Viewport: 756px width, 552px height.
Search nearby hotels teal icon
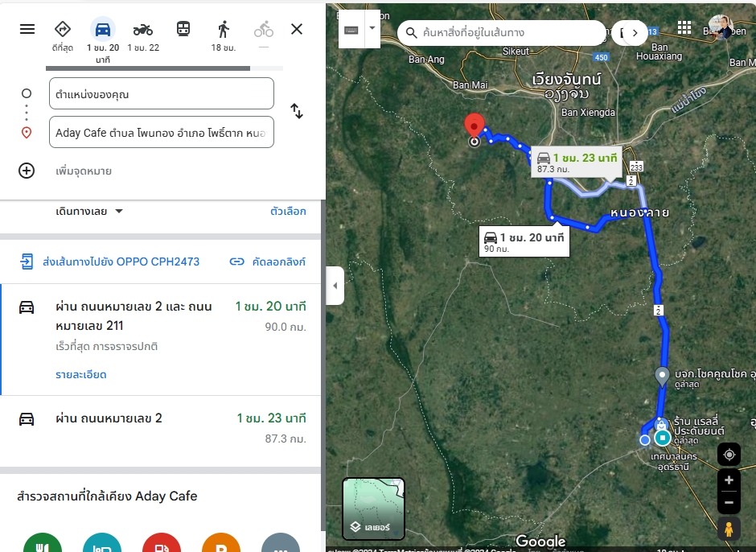[x=101, y=544]
